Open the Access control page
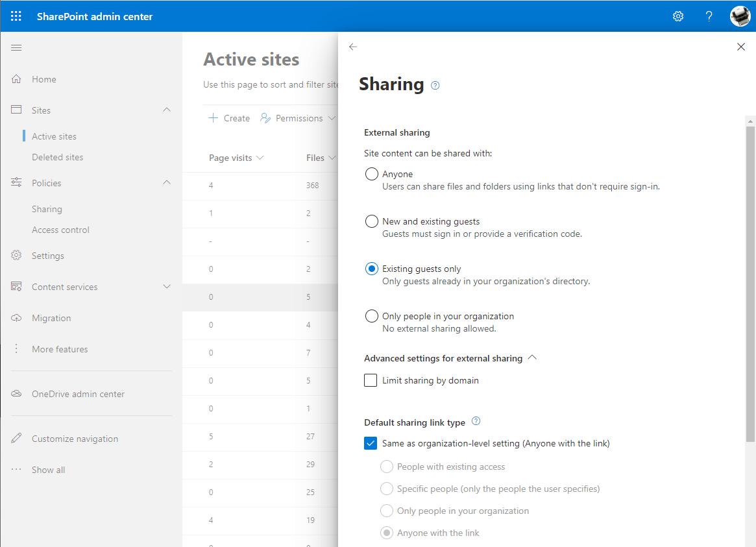The image size is (756, 547). tap(60, 230)
